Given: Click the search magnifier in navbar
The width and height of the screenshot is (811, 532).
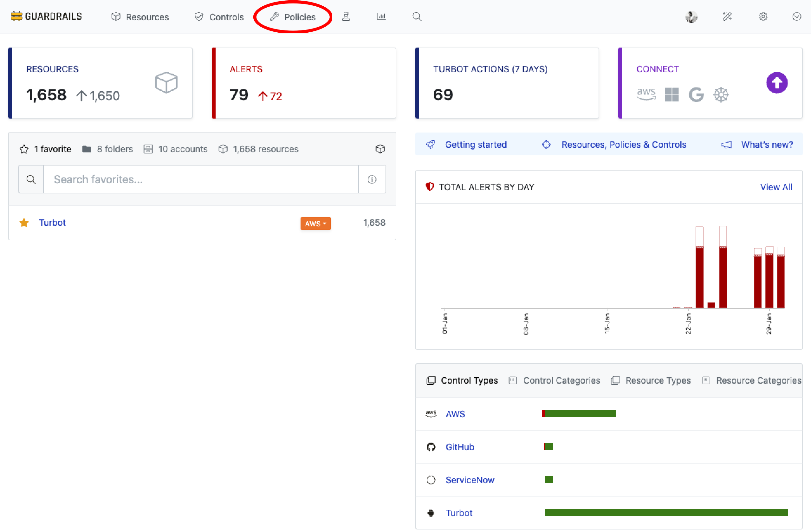Looking at the screenshot, I should click(x=417, y=16).
